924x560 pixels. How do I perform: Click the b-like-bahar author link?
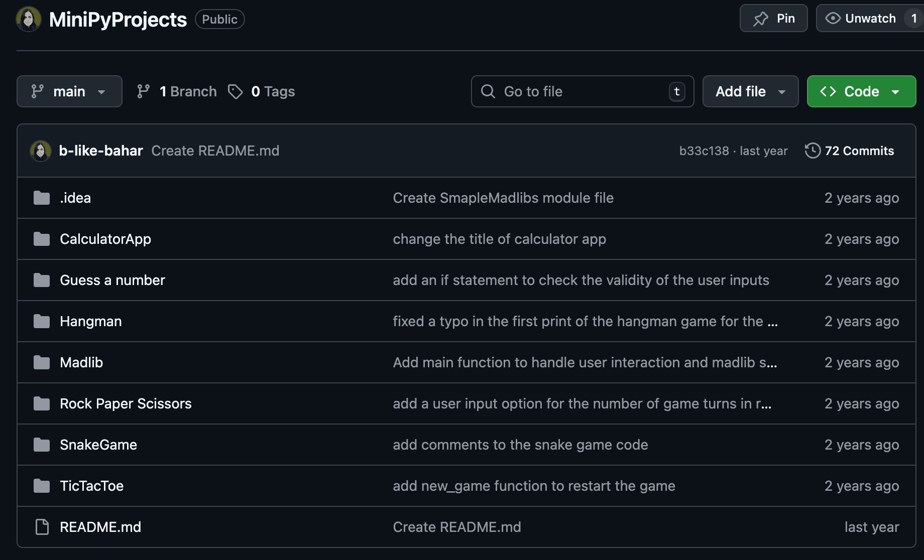(101, 151)
